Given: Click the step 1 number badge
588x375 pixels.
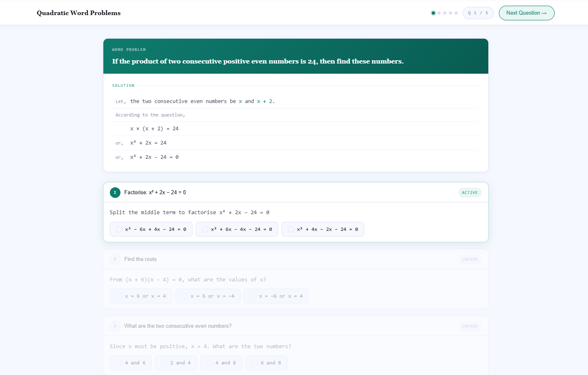Looking at the screenshot, I should pyautogui.click(x=115, y=193).
